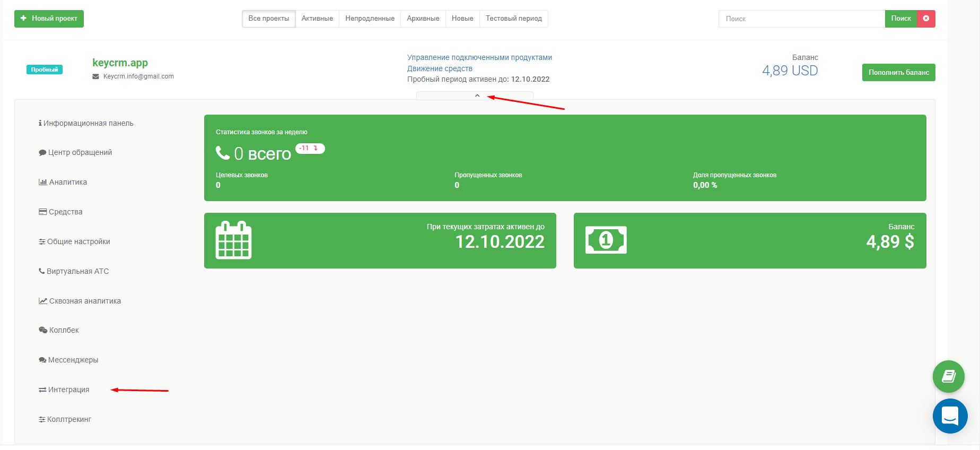The image size is (980, 450).
Task: Open the green knowledge base book button
Action: coord(949,377)
